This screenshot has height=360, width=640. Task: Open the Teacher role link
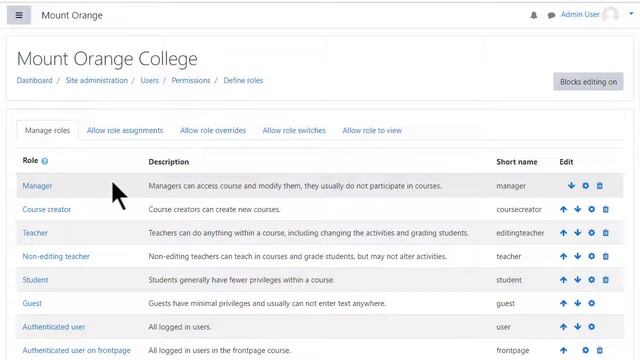(x=35, y=233)
